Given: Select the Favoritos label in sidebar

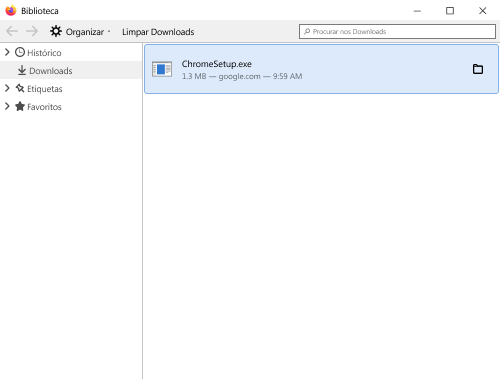Looking at the screenshot, I should click(44, 107).
